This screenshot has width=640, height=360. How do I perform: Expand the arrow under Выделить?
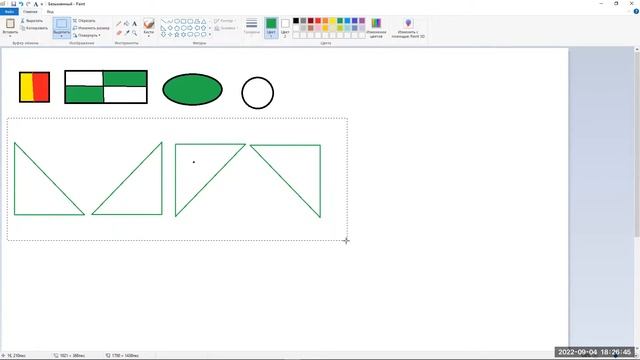(x=62, y=35)
